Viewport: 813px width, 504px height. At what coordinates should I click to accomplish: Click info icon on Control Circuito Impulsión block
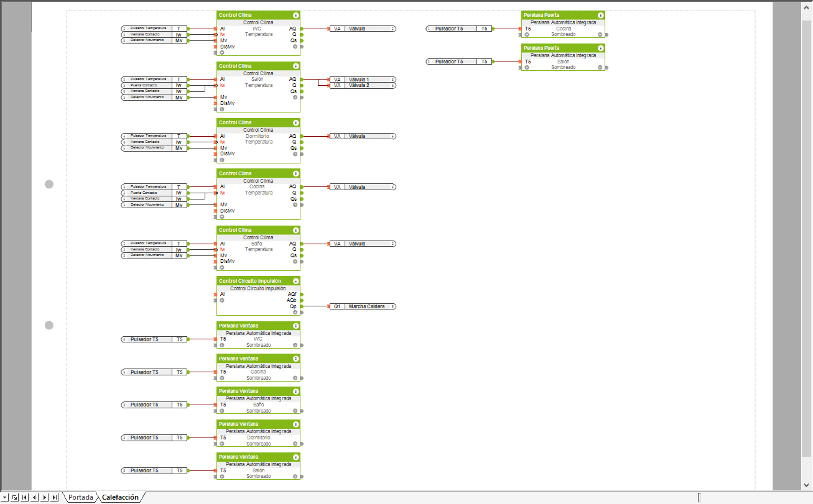pyautogui.click(x=295, y=281)
